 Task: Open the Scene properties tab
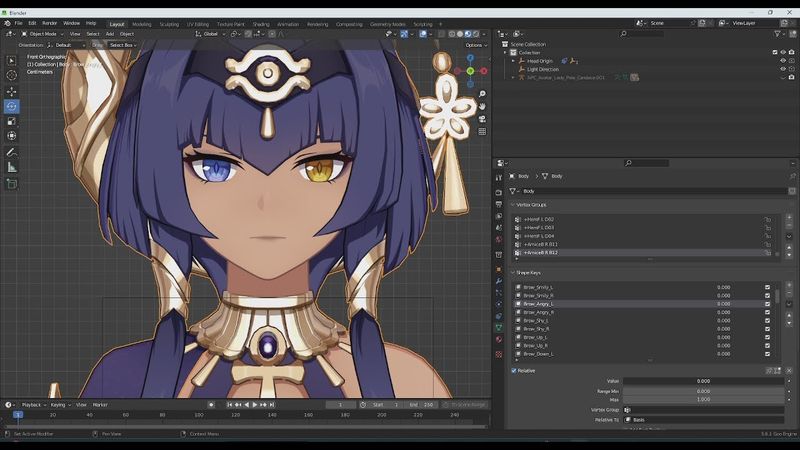point(498,228)
